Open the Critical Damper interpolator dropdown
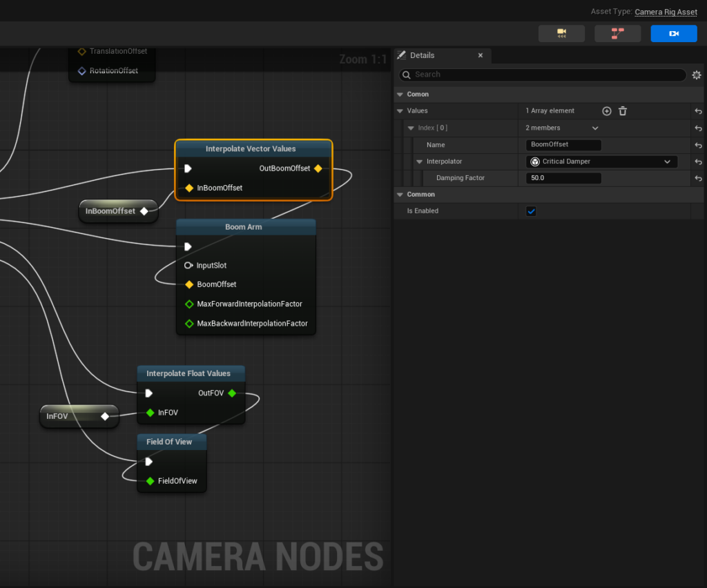Viewport: 707px width, 588px height. 601,161
